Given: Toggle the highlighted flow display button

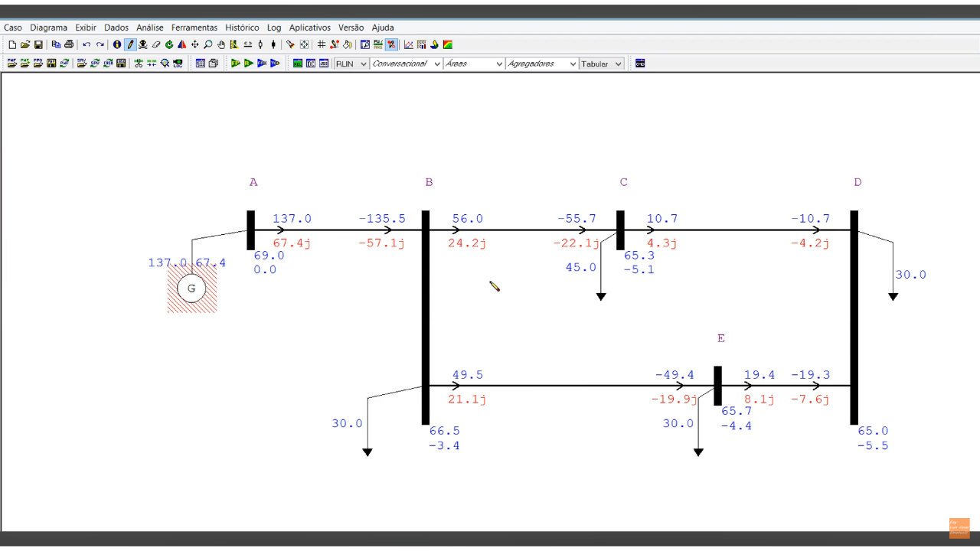Looking at the screenshot, I should point(391,45).
